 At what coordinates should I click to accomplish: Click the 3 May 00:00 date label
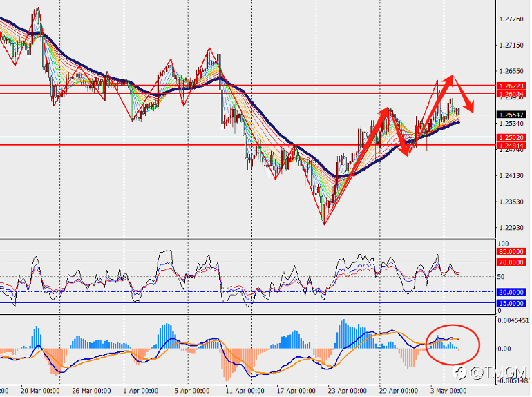pos(448,391)
